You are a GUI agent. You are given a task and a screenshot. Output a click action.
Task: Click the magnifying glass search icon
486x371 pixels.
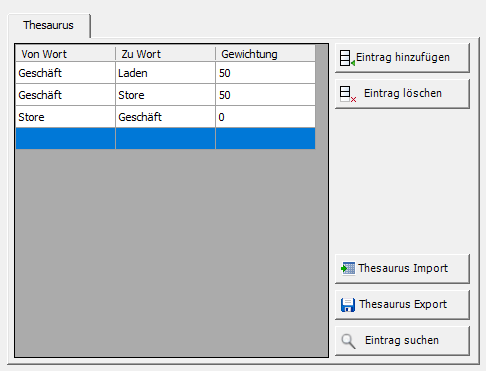coord(348,341)
